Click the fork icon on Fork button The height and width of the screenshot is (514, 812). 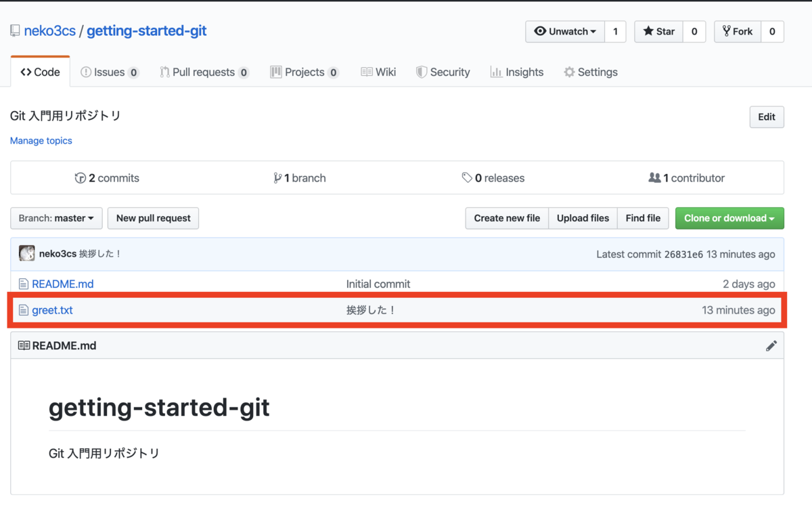(726, 31)
